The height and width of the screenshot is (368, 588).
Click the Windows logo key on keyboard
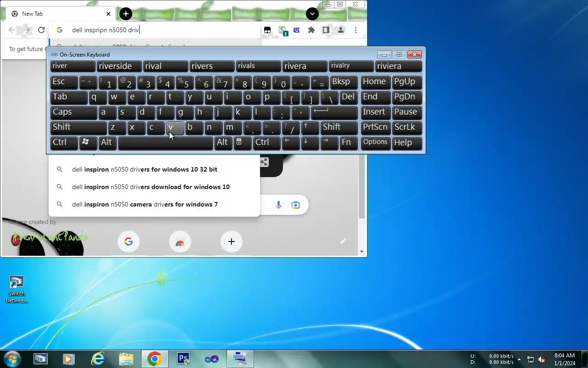pyautogui.click(x=88, y=143)
